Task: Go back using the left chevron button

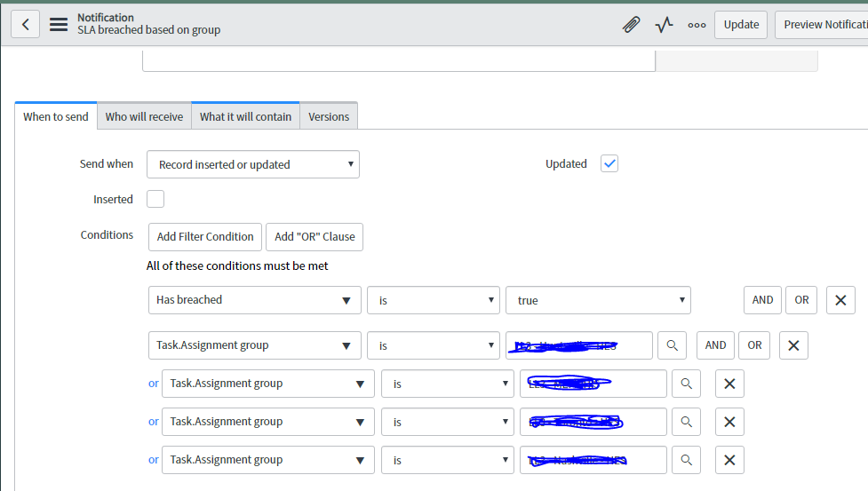Action: [26, 24]
